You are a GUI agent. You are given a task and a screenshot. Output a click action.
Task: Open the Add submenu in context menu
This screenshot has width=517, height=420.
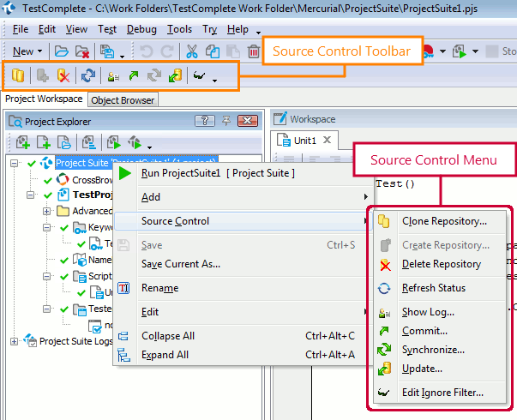(x=243, y=197)
